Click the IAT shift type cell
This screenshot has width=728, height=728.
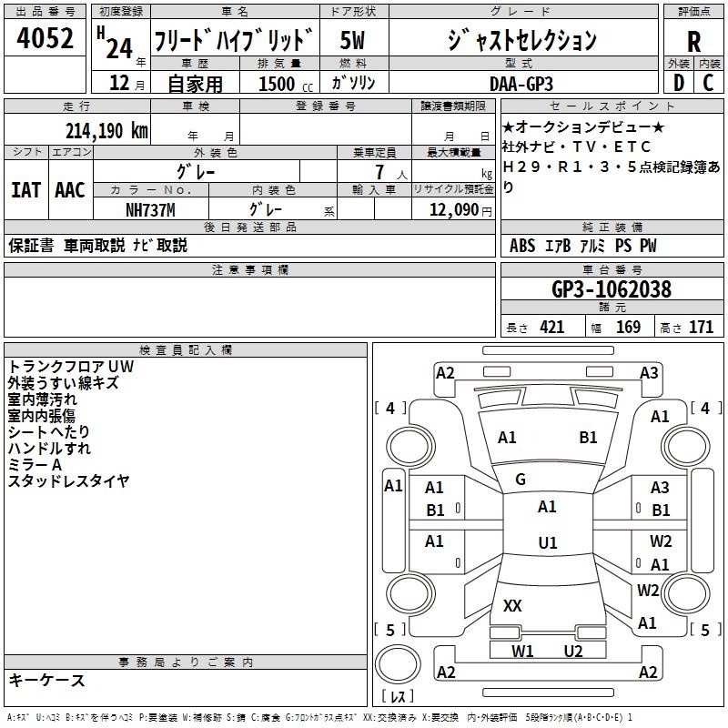coord(25,190)
